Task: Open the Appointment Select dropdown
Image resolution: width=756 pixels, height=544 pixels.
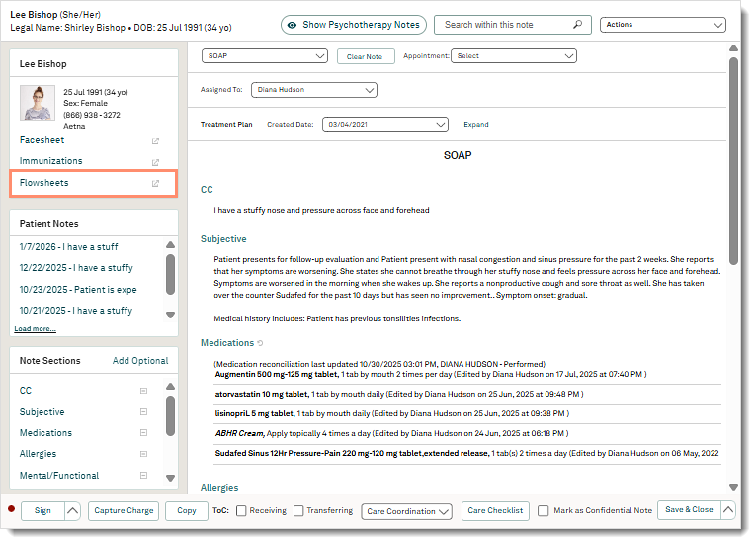Action: coord(514,56)
